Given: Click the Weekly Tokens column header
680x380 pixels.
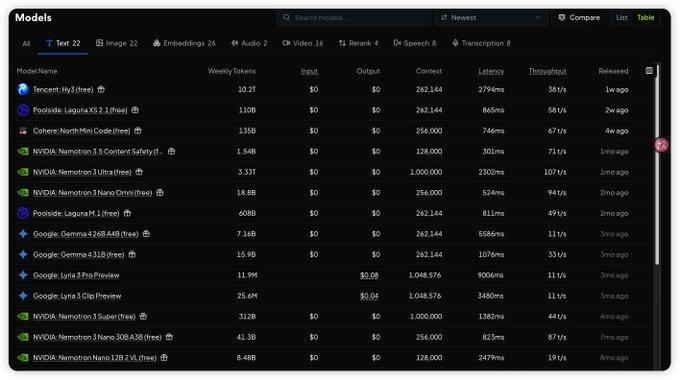Looking at the screenshot, I should click(x=232, y=71).
